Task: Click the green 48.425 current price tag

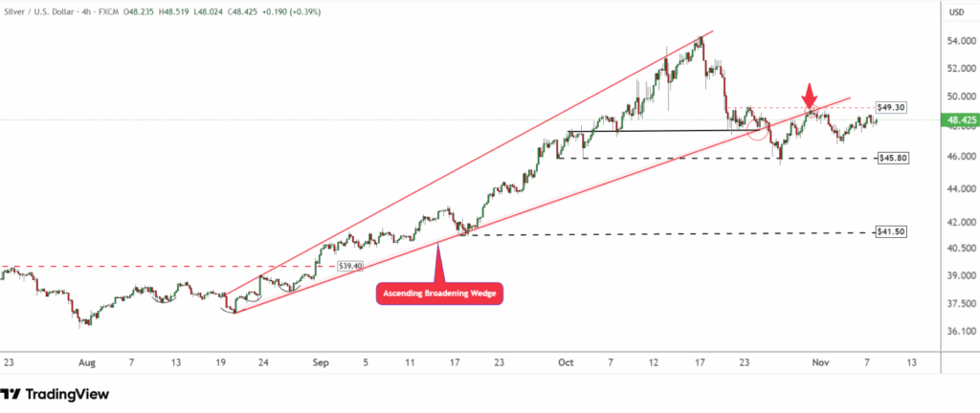Action: pos(958,120)
